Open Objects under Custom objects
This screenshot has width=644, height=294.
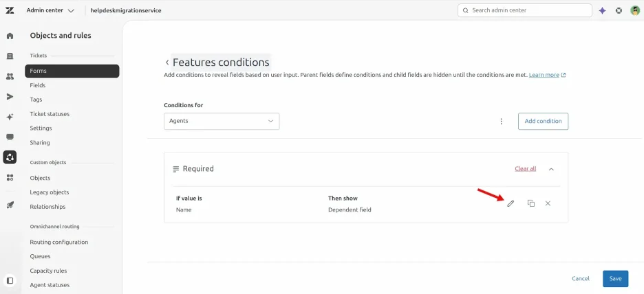point(40,178)
